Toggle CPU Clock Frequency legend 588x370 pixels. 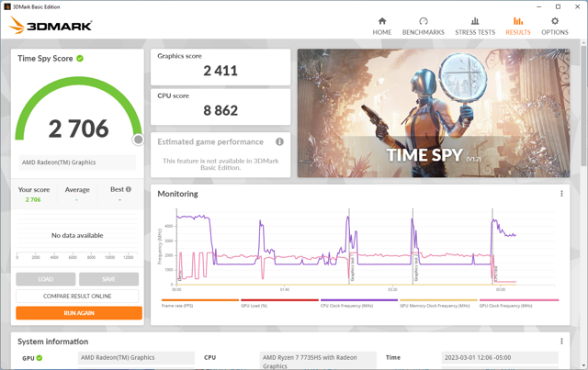359,303
